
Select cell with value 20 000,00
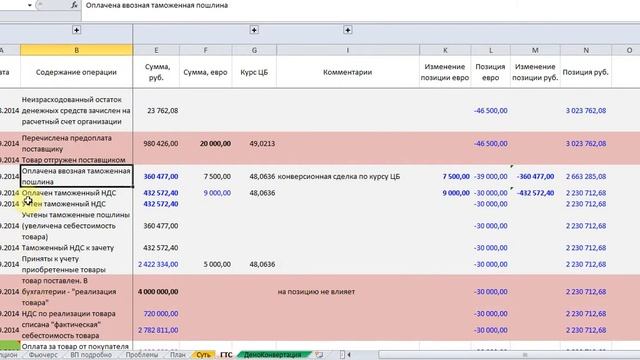205,143
